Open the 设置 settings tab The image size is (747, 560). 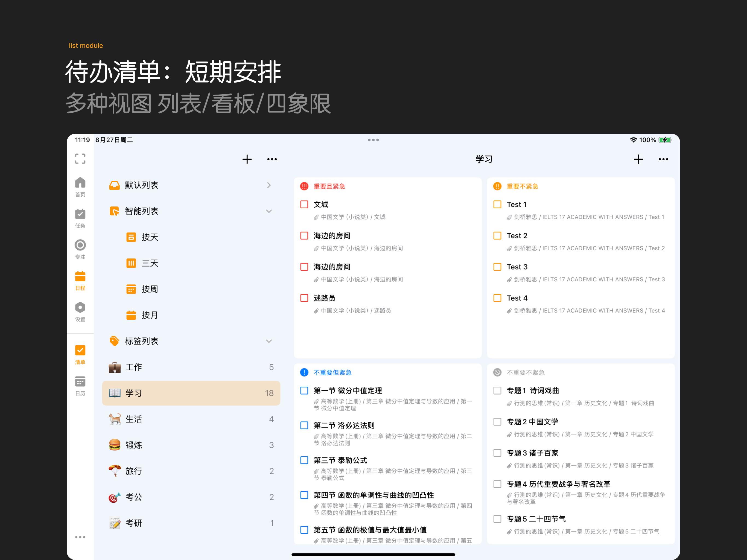[80, 312]
